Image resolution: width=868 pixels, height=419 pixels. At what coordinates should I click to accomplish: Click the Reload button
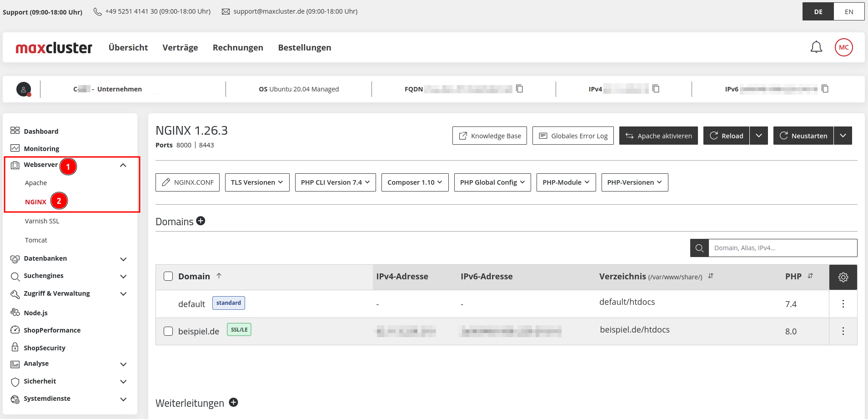click(x=726, y=136)
